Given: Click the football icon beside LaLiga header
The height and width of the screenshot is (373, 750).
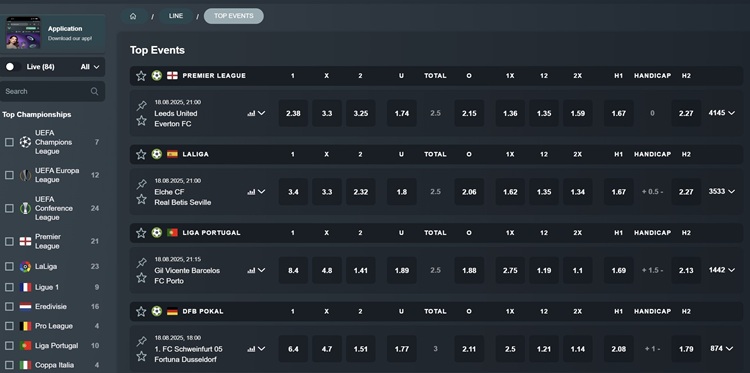Looking at the screenshot, I should point(157,154).
